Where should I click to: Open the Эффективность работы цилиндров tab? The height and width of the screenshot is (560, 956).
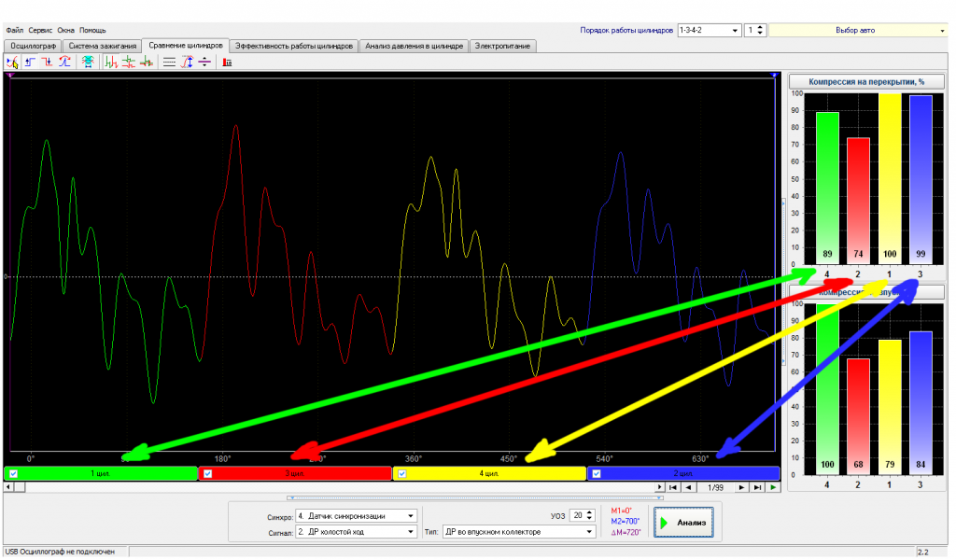click(294, 47)
